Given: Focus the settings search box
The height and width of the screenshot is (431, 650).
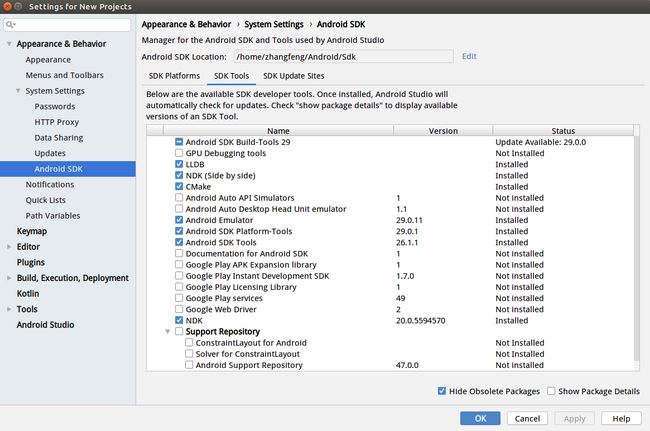Looking at the screenshot, I should 67,25.
